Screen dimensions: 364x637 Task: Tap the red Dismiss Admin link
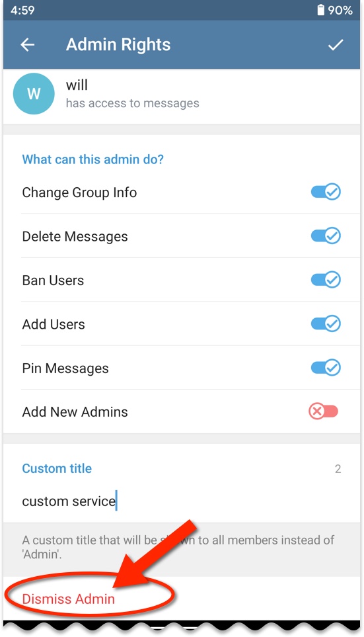pyautogui.click(x=69, y=599)
